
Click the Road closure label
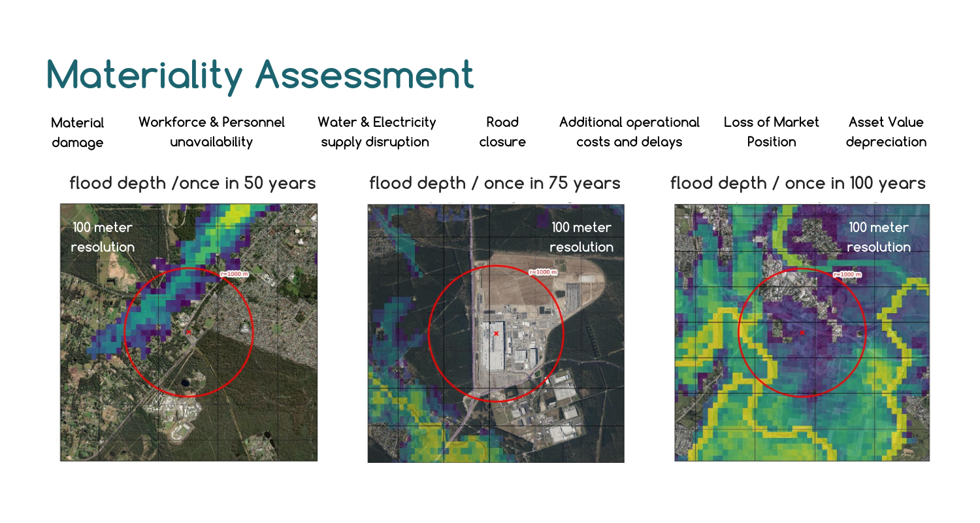502,132
